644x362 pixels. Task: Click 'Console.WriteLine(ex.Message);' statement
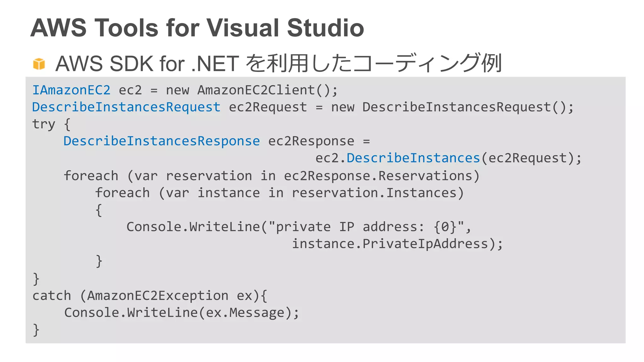pos(181,313)
